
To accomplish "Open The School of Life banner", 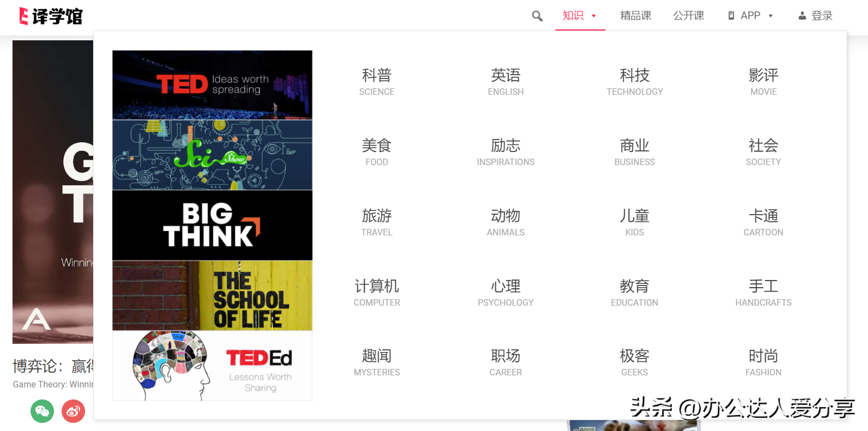I will [x=212, y=296].
